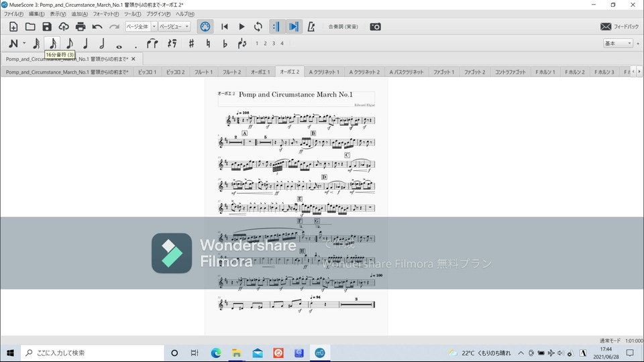This screenshot has height=362, width=644.
Task: Save the current score
Action: [x=47, y=27]
